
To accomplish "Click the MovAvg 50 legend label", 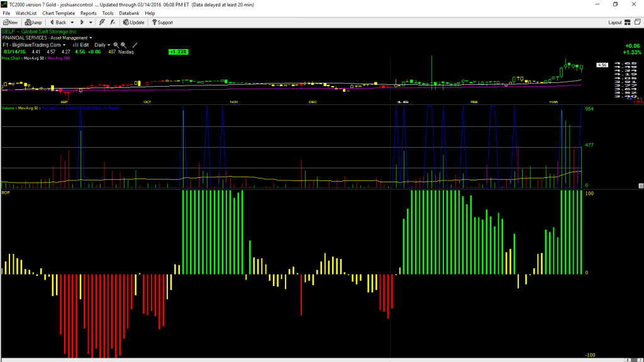I will coord(34,58).
